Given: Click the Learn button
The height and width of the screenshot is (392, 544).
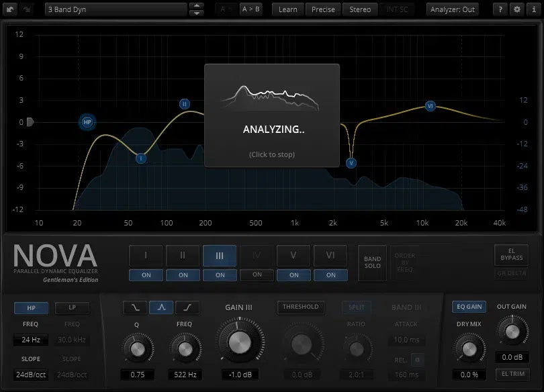Looking at the screenshot, I should click(x=287, y=9).
